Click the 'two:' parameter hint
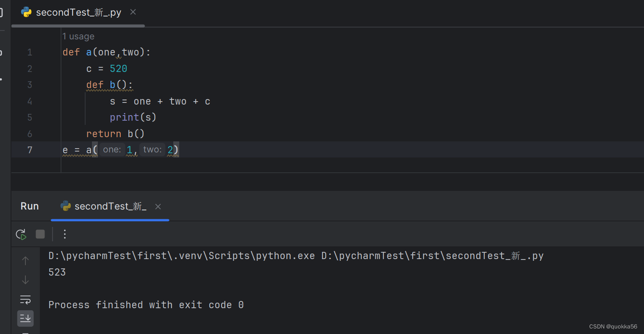This screenshot has height=334, width=644. coord(153,149)
